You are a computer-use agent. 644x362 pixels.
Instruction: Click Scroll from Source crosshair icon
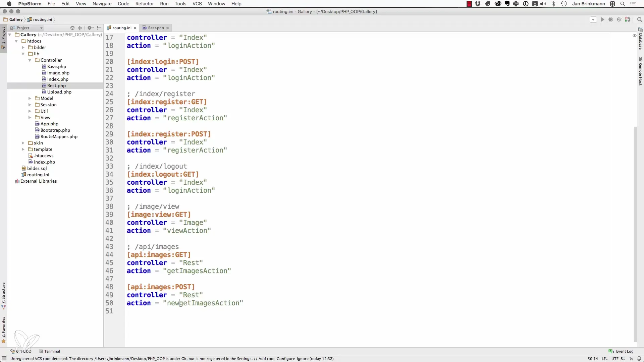(x=72, y=28)
